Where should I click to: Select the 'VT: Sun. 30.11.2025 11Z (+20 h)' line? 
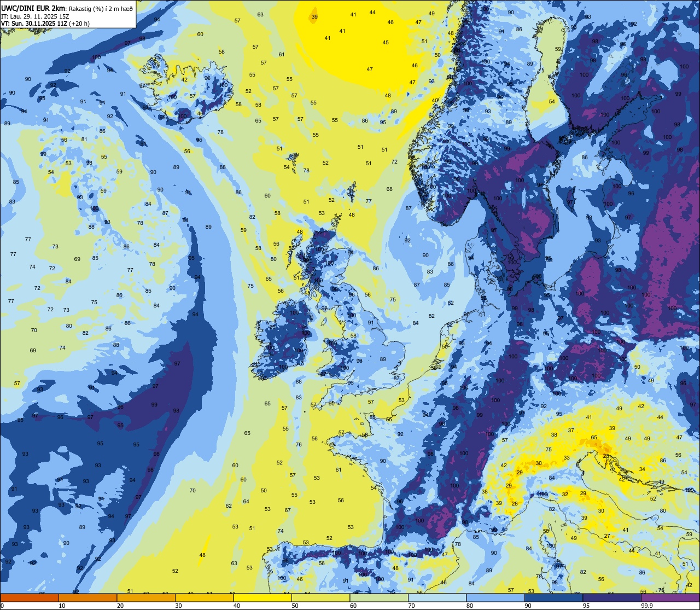click(45, 24)
